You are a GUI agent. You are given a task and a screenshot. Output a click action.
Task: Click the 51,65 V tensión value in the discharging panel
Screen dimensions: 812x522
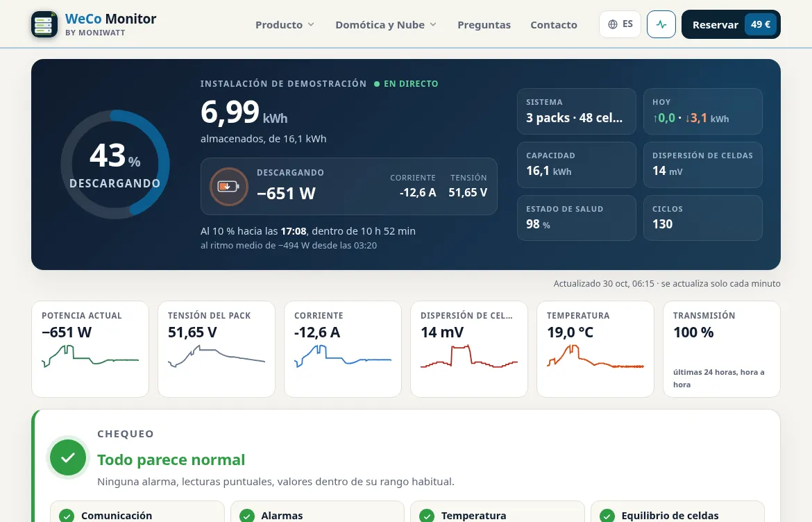(468, 193)
